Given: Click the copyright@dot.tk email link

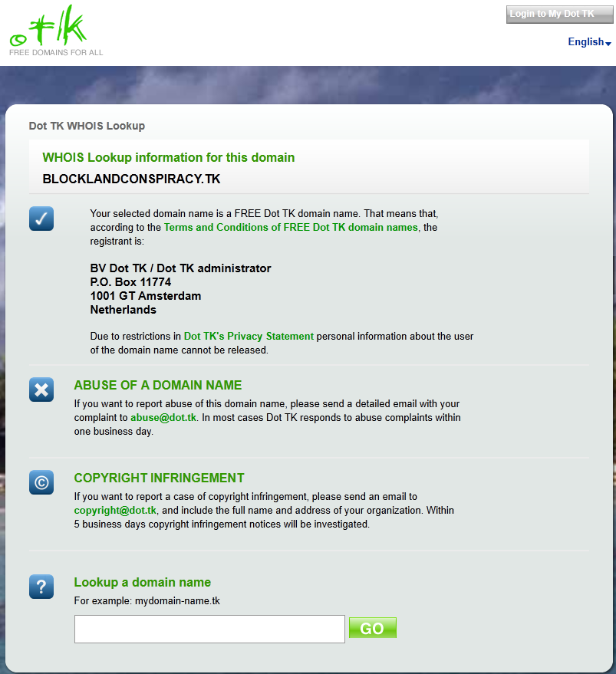Looking at the screenshot, I should click(115, 510).
